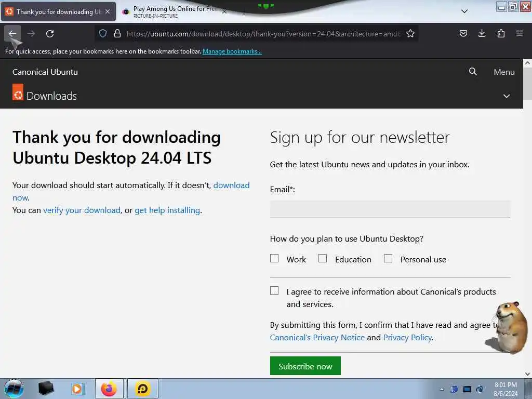This screenshot has height=399, width=532.
Task: Click the orange Ubuntu logo beside Downloads
Action: click(18, 92)
